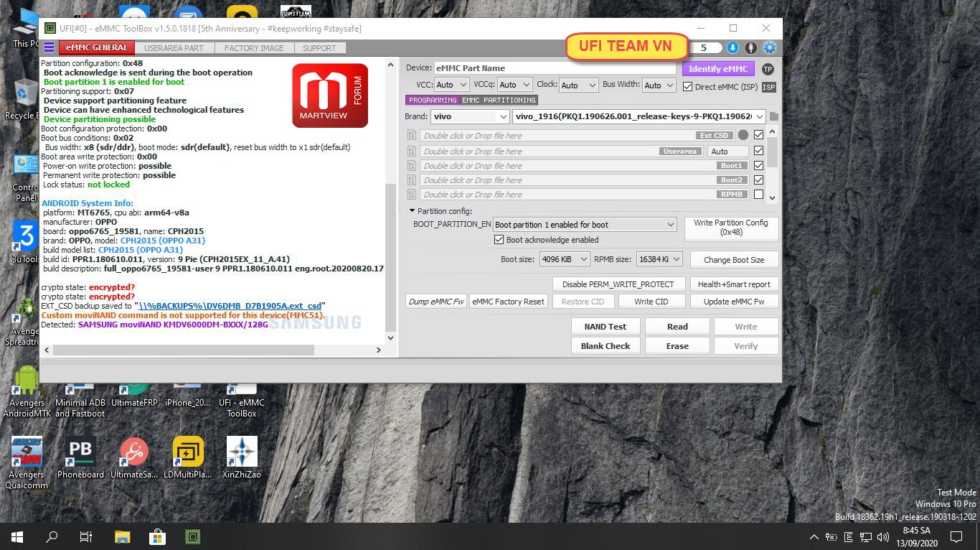Screen dimensions: 980x550
Task: Click the partition list vertical scrollbar
Action: [772, 152]
